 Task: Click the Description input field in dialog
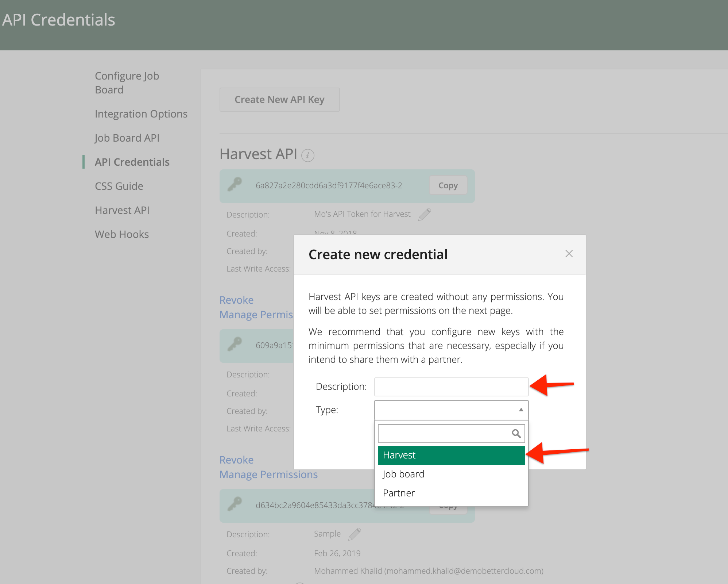tap(451, 387)
